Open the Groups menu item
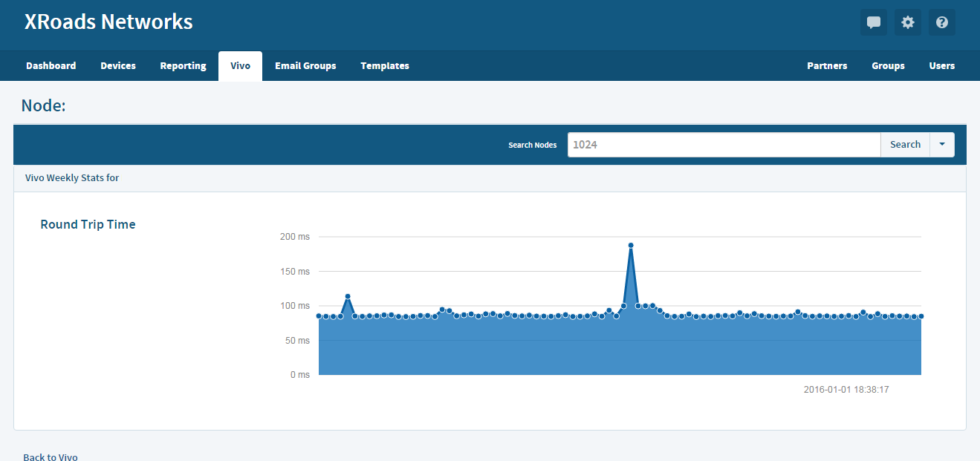The height and width of the screenshot is (461, 980). click(x=888, y=65)
